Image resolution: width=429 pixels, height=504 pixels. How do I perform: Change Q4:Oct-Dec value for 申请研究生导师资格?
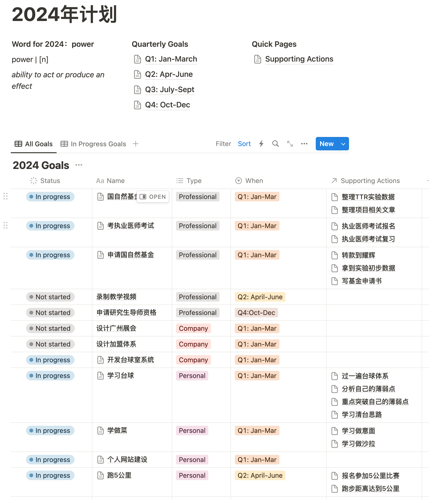[256, 313]
